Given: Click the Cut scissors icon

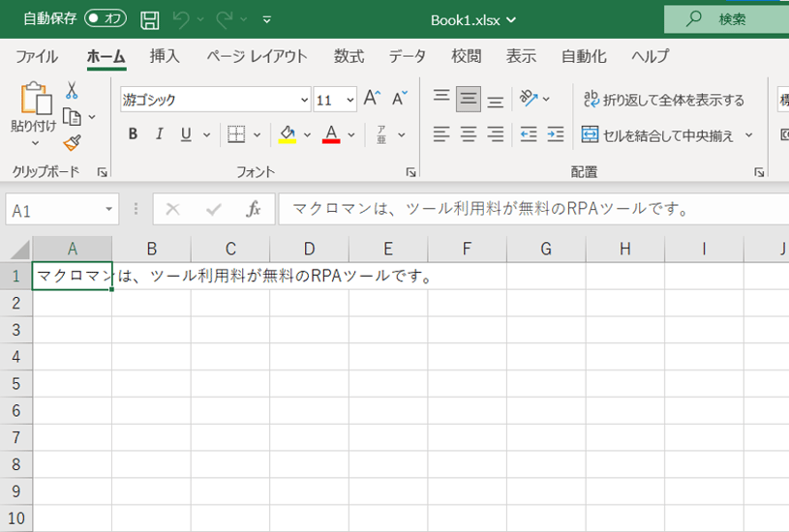Looking at the screenshot, I should 72,91.
